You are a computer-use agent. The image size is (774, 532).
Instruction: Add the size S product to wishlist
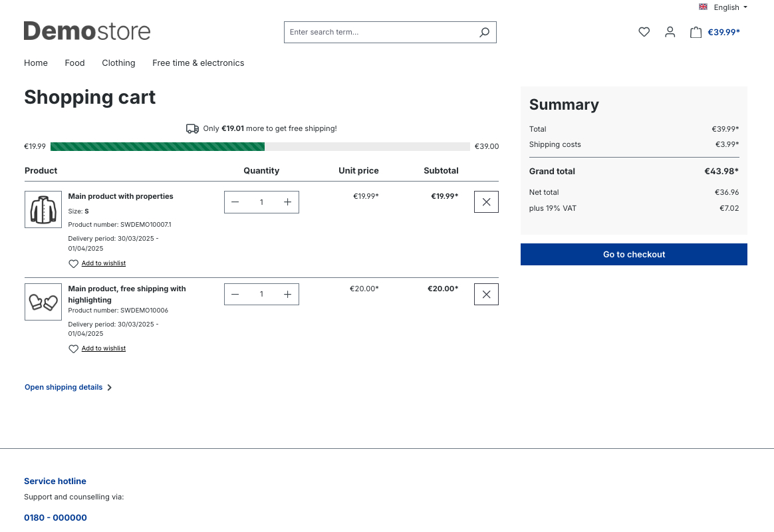tap(103, 263)
